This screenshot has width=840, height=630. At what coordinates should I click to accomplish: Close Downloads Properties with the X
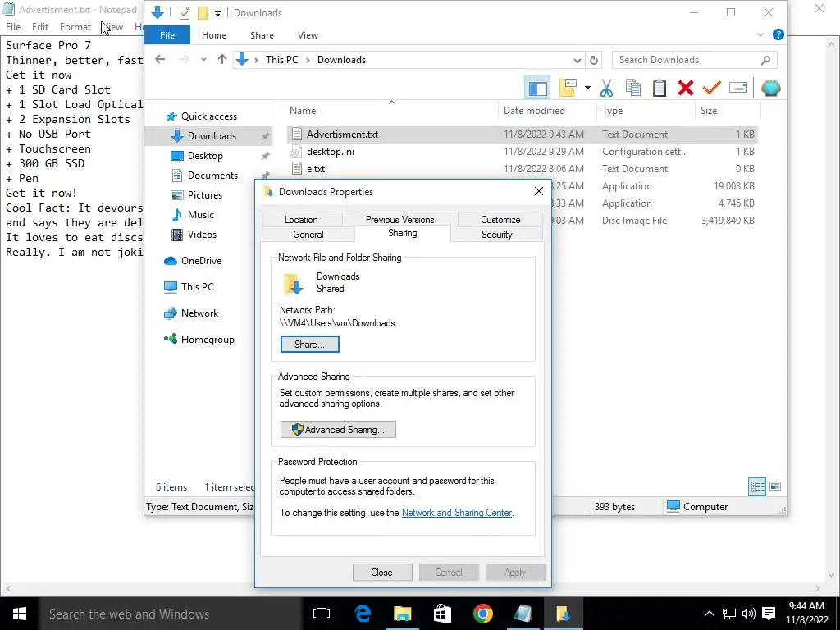point(539,191)
